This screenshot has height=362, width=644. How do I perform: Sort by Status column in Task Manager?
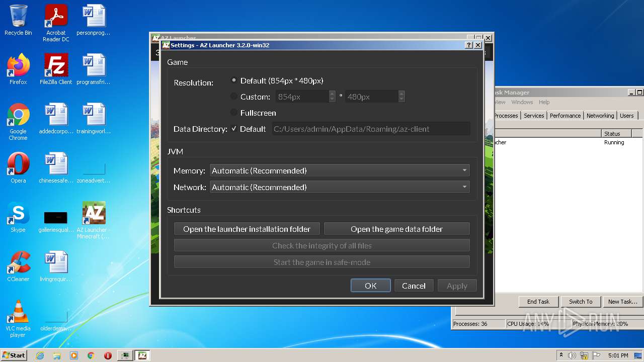coord(616,134)
